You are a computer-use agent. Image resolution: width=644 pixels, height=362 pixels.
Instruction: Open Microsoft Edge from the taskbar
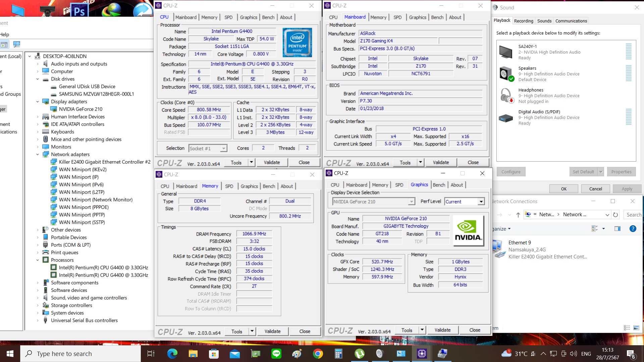[x=172, y=354]
